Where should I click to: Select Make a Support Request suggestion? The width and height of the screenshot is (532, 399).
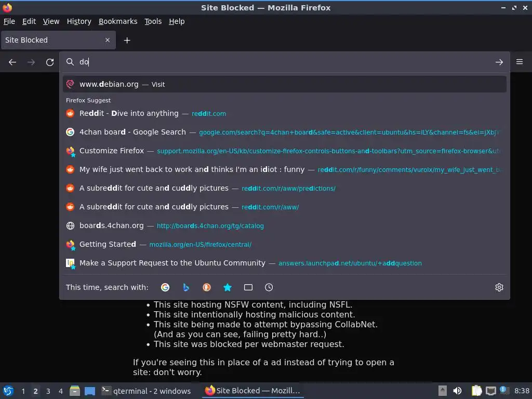pos(284,263)
